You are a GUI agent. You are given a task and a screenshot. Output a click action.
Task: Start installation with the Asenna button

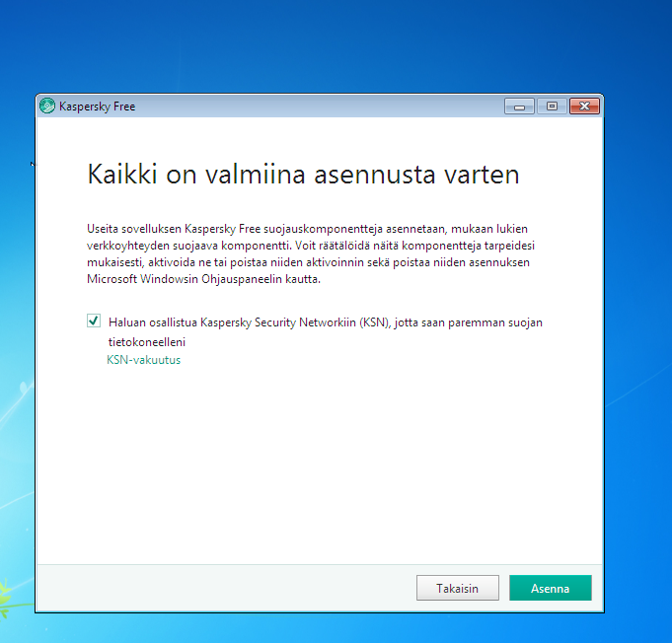tap(551, 588)
